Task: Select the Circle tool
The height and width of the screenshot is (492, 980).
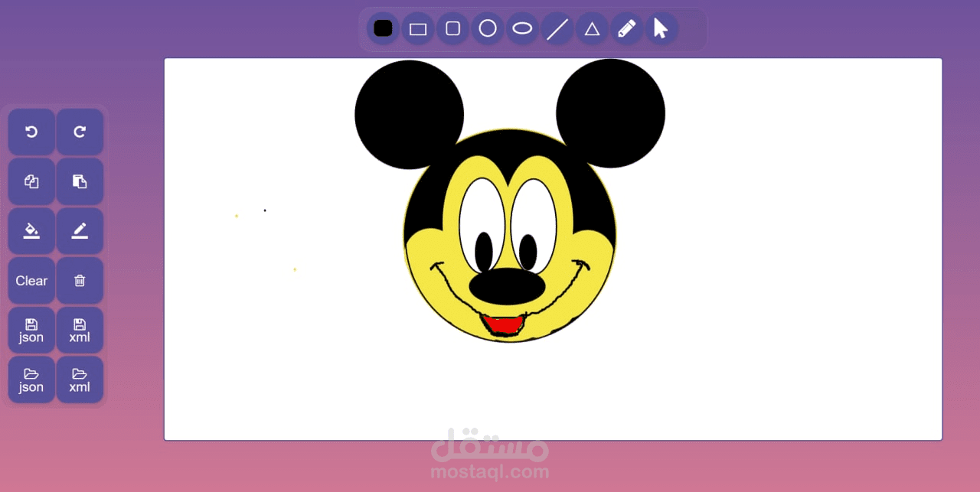Action: click(488, 28)
